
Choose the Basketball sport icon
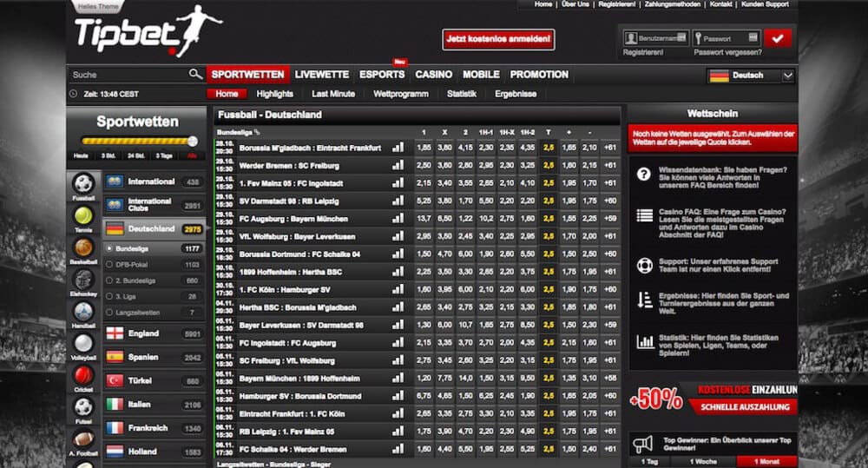tap(83, 247)
